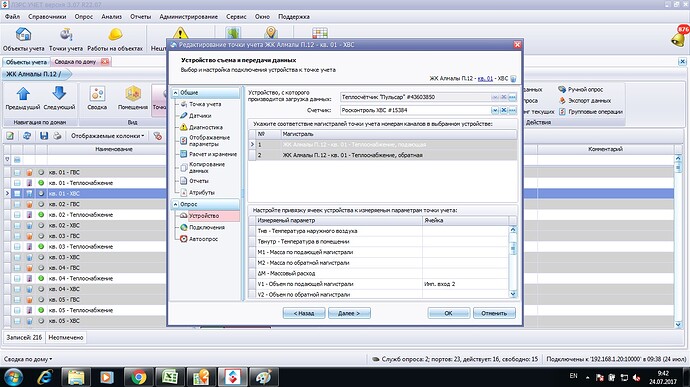This screenshot has width=690, height=387.
Task: Tick the row box for кв. 01 - Теплоснабжение
Action: (17, 183)
